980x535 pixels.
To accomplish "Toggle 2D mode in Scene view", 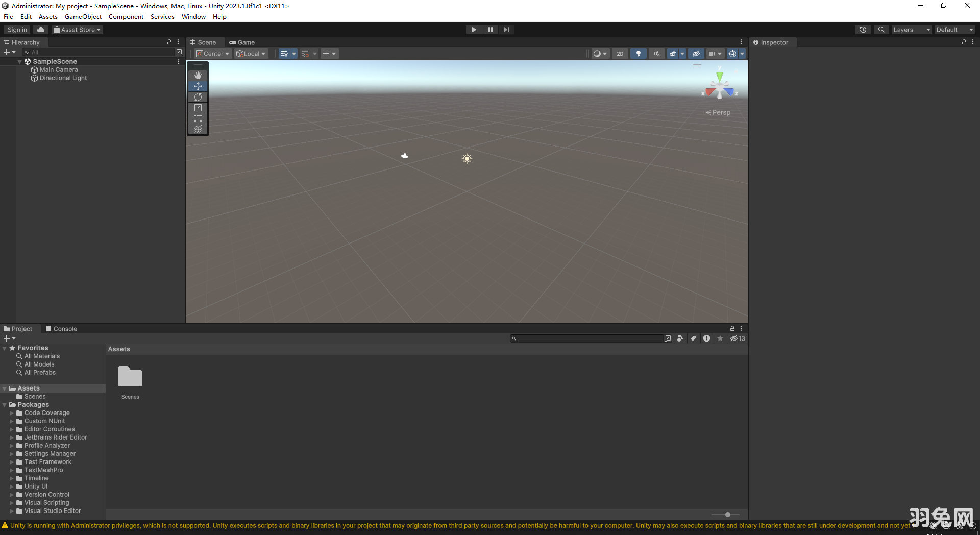I will 619,53.
